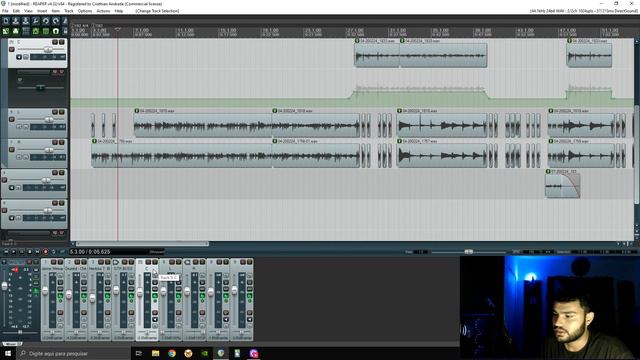Toggle repeat loop in transport
This screenshot has height=360, width=640.
click(x=53, y=252)
